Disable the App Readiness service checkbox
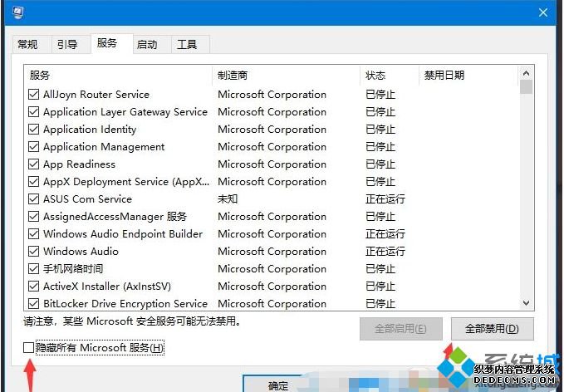This screenshot has height=392, width=564. click(33, 164)
